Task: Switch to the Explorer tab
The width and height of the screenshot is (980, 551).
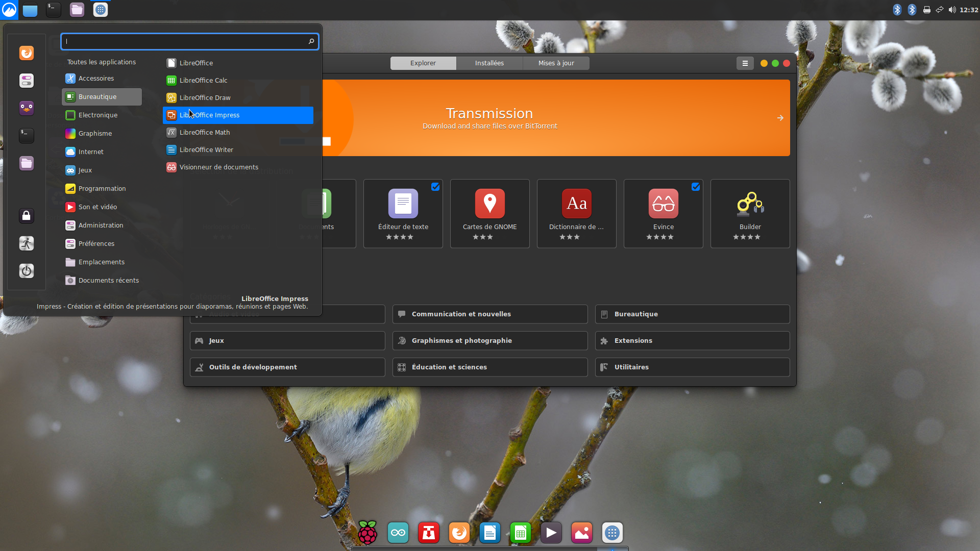Action: [x=423, y=63]
